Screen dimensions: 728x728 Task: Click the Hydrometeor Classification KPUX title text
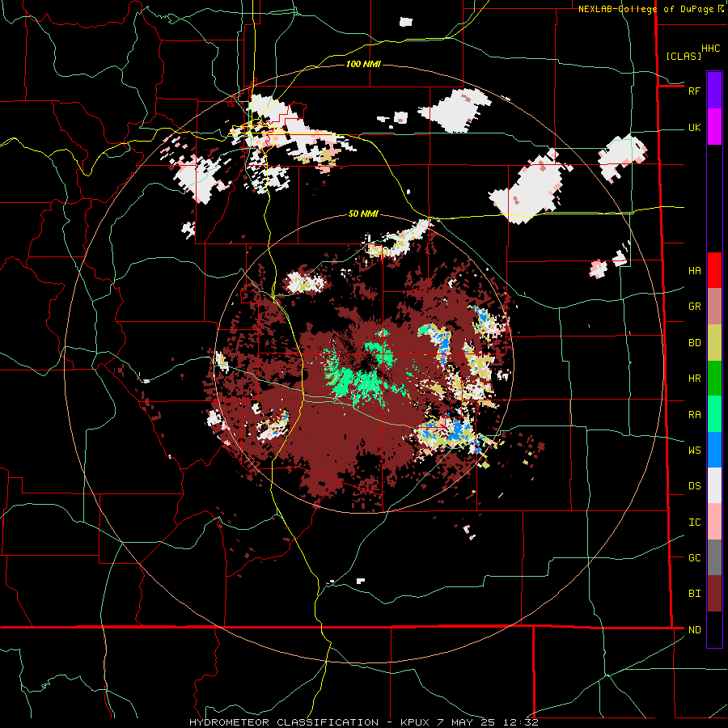363,722
